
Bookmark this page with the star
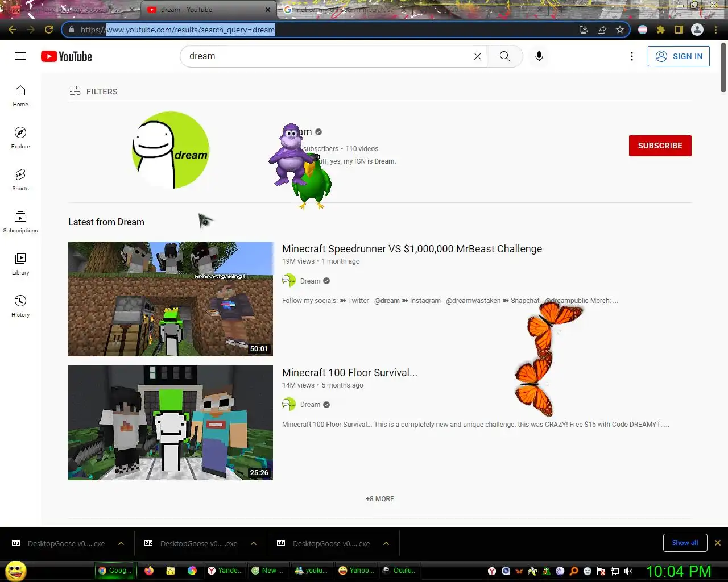(620, 30)
